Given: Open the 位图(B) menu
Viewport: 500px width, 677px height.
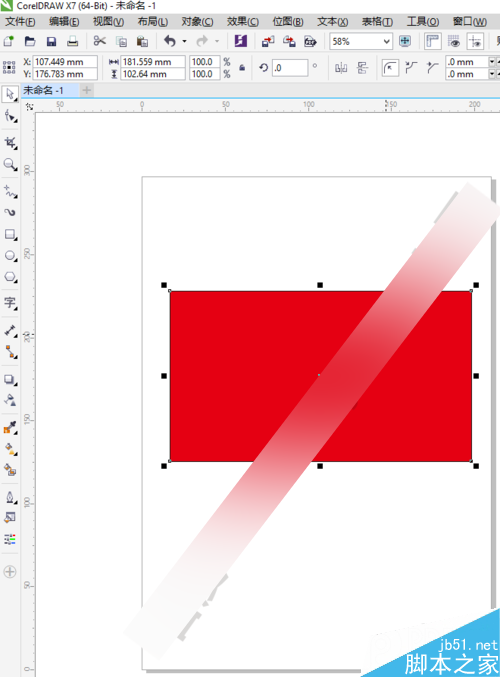Looking at the screenshot, I should click(x=288, y=22).
